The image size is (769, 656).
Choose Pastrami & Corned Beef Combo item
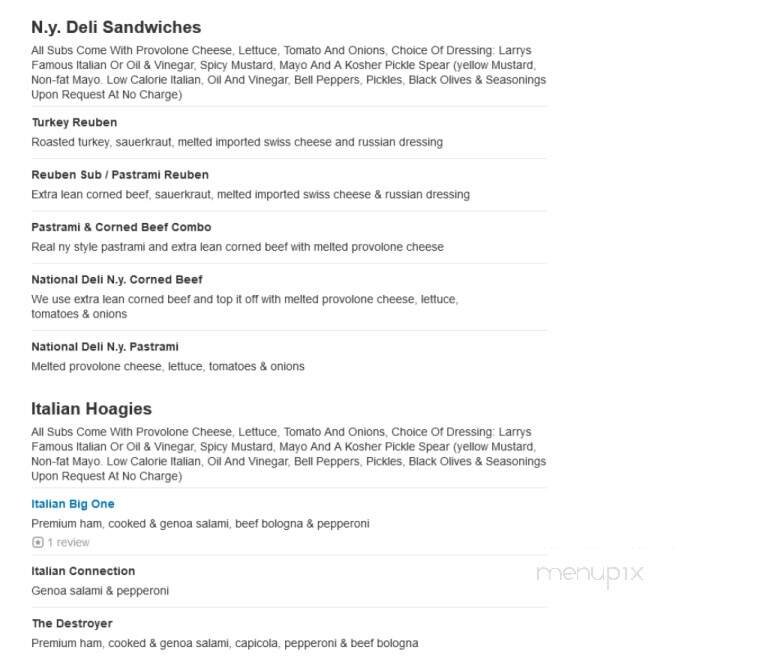point(121,227)
